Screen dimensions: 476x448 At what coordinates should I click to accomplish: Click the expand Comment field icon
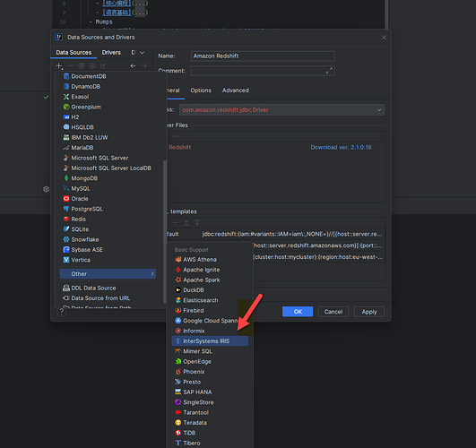pos(329,71)
